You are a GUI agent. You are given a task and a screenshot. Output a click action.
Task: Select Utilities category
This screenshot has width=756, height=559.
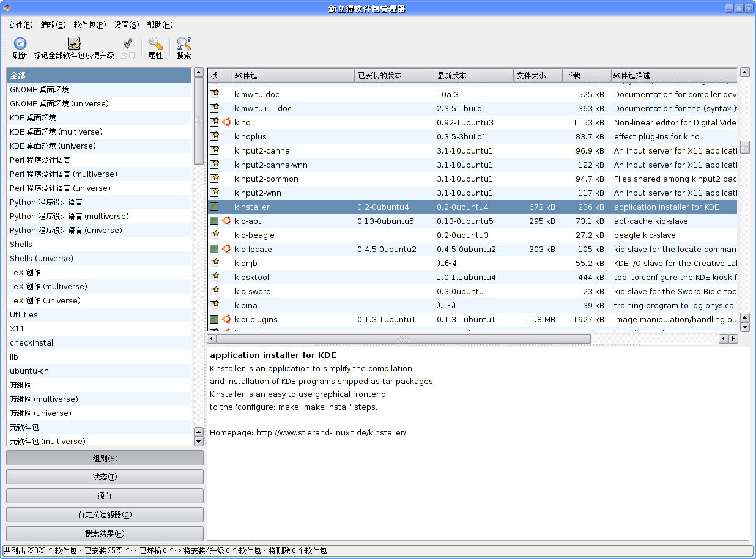click(x=99, y=315)
